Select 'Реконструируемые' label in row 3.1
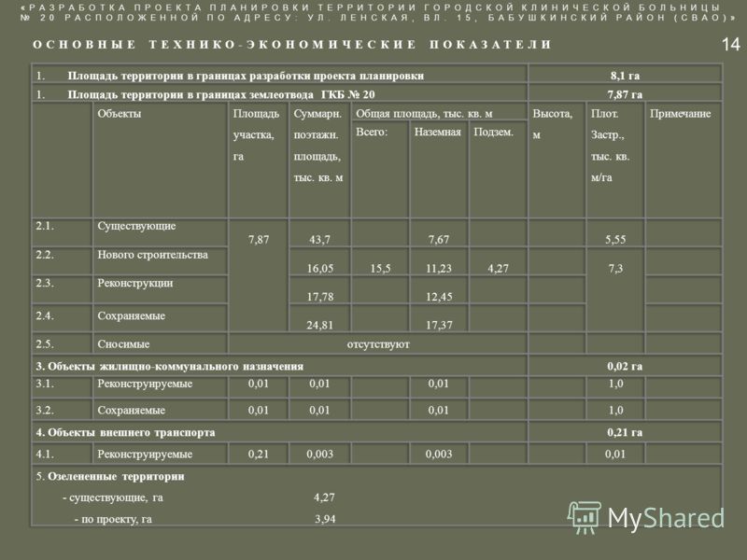The image size is (747, 560). click(145, 384)
